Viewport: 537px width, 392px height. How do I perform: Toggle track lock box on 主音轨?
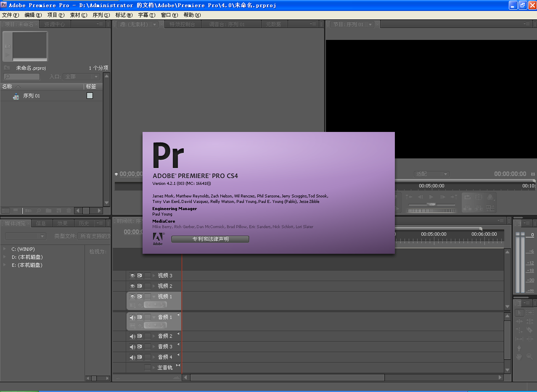148,368
